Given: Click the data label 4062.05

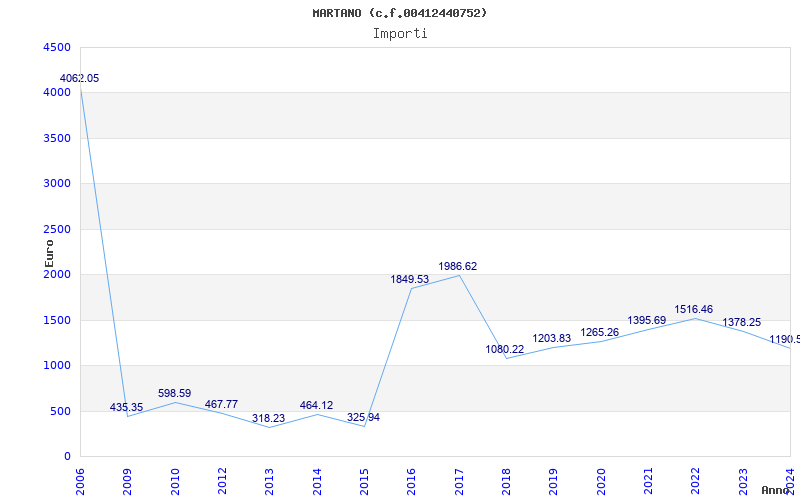Looking at the screenshot, I should pyautogui.click(x=80, y=79).
